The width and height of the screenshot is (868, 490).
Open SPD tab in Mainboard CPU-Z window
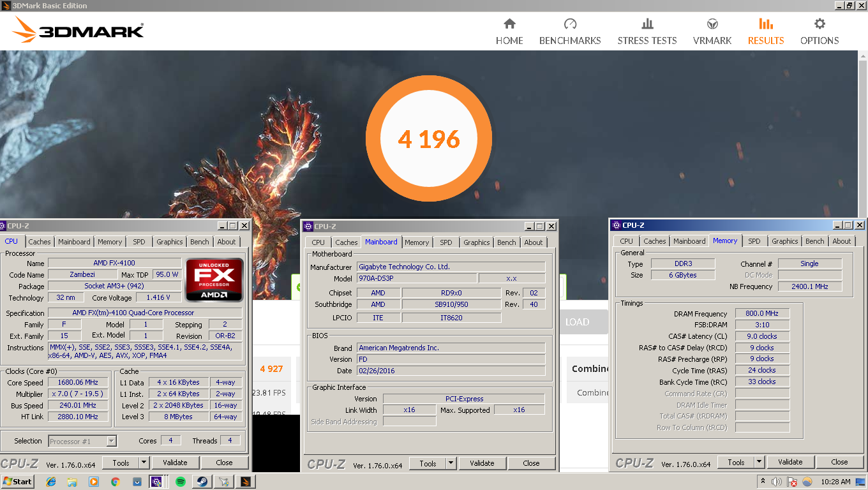coord(446,242)
